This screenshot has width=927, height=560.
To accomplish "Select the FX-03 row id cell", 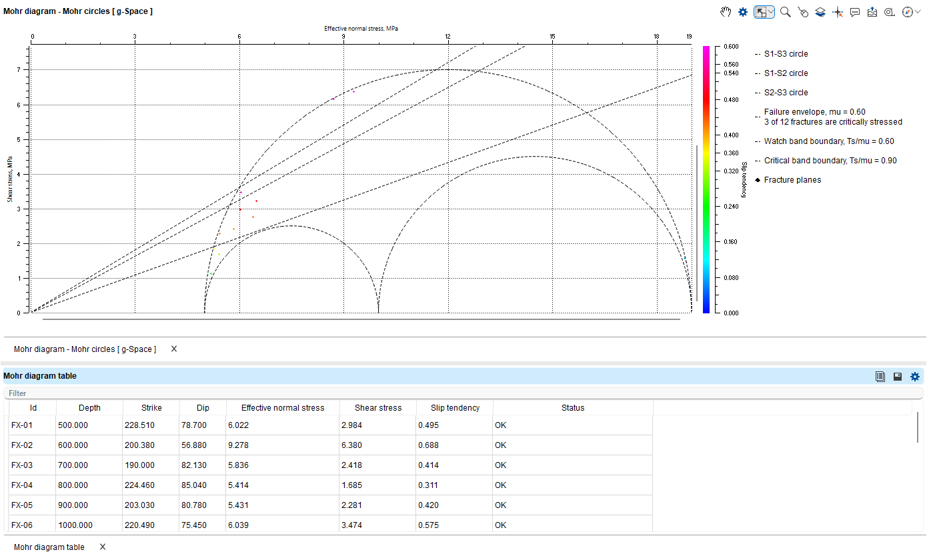I will 33,465.
